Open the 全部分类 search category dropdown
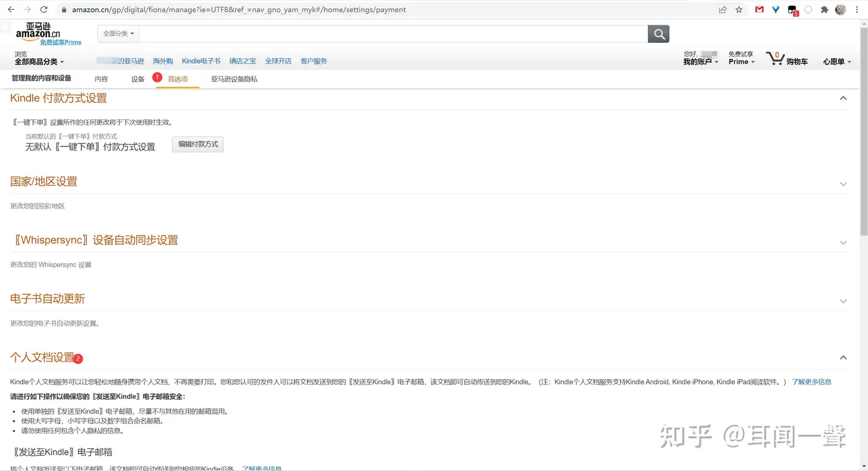The height and width of the screenshot is (471, 868). click(118, 34)
